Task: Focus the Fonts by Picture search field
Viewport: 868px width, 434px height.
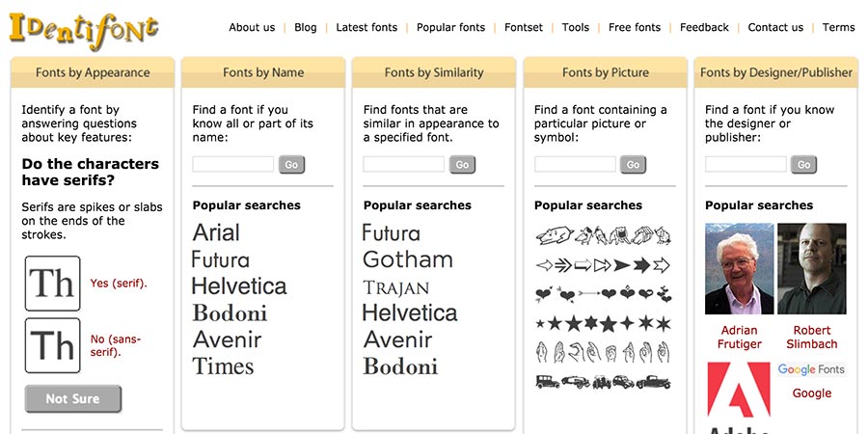Action: (575, 164)
